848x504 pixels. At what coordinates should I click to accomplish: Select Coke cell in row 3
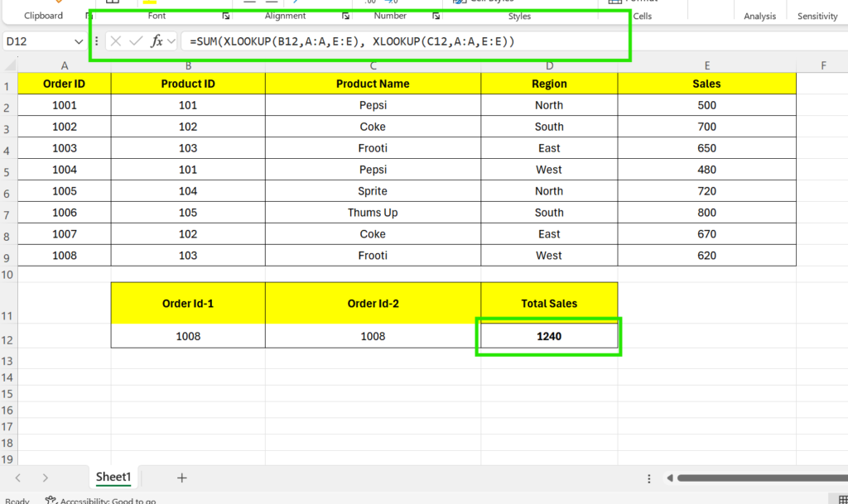pos(373,127)
